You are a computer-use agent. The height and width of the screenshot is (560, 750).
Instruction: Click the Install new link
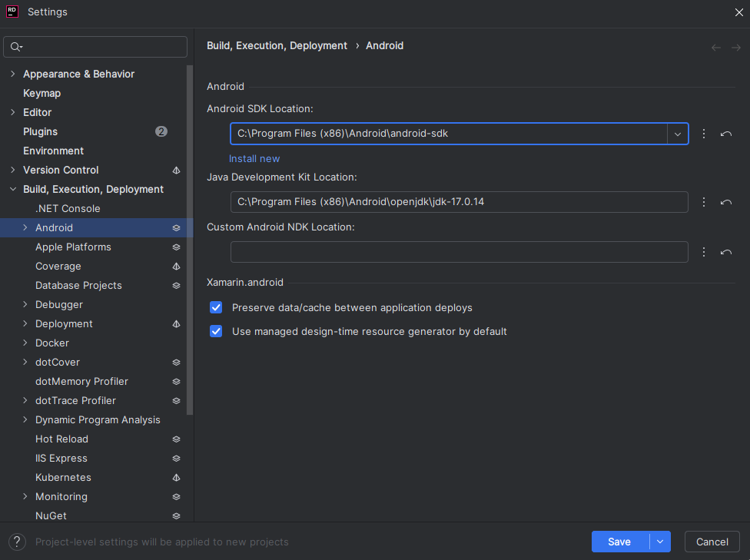(x=254, y=158)
